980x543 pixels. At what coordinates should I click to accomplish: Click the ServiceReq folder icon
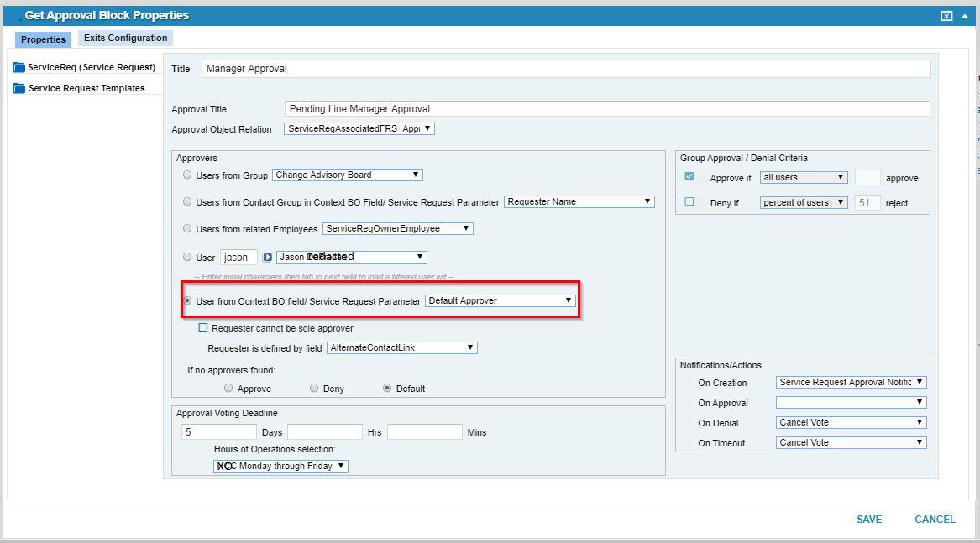click(x=18, y=68)
